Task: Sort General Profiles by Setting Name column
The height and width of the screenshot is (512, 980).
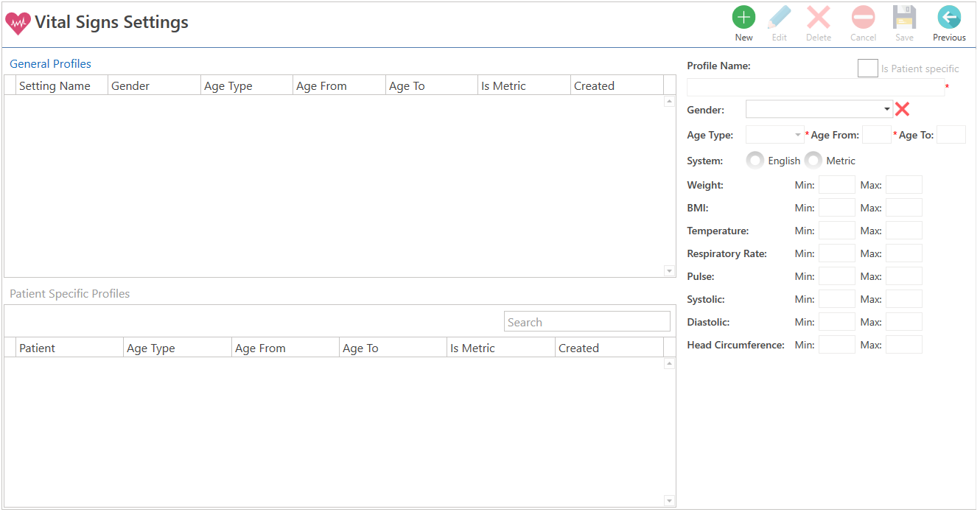Action: coord(62,85)
